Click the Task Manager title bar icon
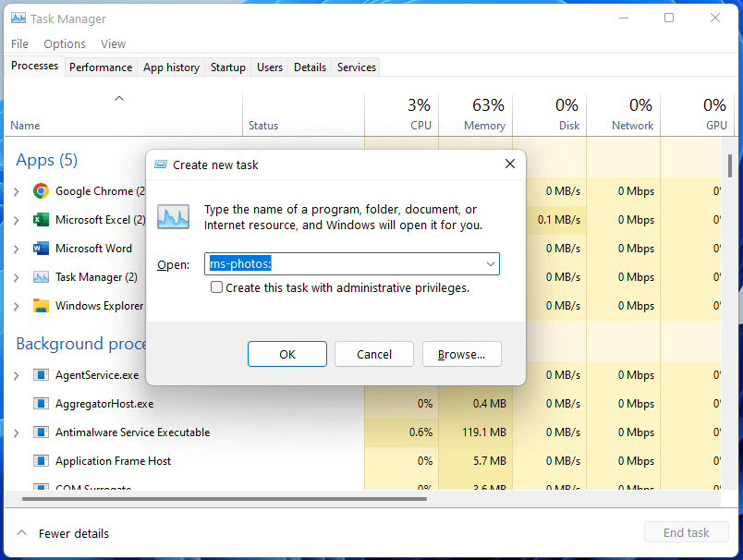Image resolution: width=743 pixels, height=560 pixels. (x=18, y=18)
